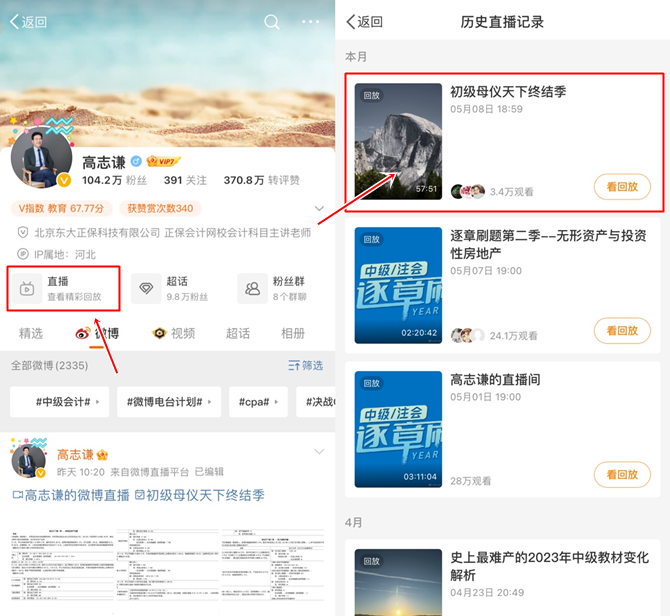Viewport: 670px width, 616px height.
Task: Select #中级会计# topic chip
Action: pyautogui.click(x=59, y=402)
